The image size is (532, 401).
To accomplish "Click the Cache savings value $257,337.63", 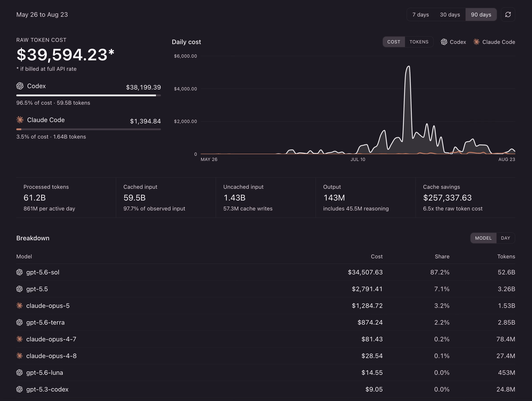I will tap(447, 198).
